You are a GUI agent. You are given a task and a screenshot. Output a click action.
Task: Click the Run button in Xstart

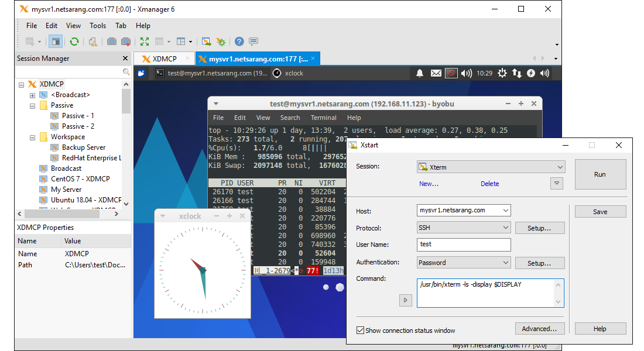(600, 174)
